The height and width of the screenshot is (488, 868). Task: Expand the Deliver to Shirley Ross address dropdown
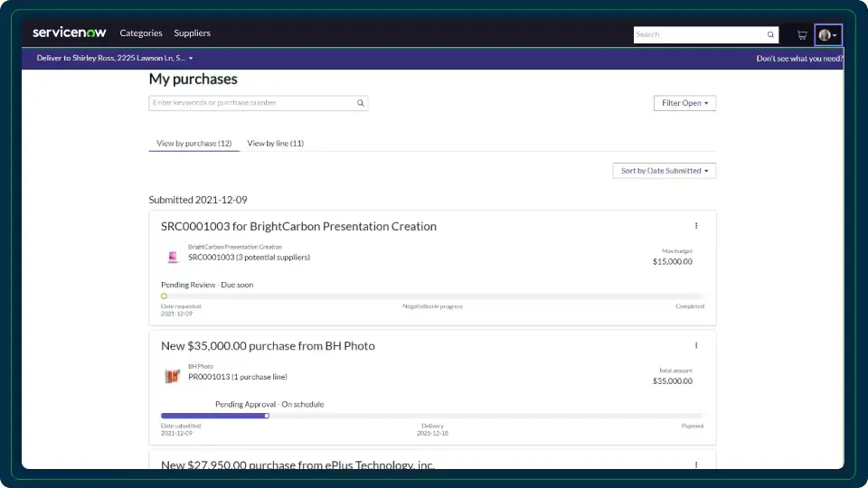coord(115,58)
